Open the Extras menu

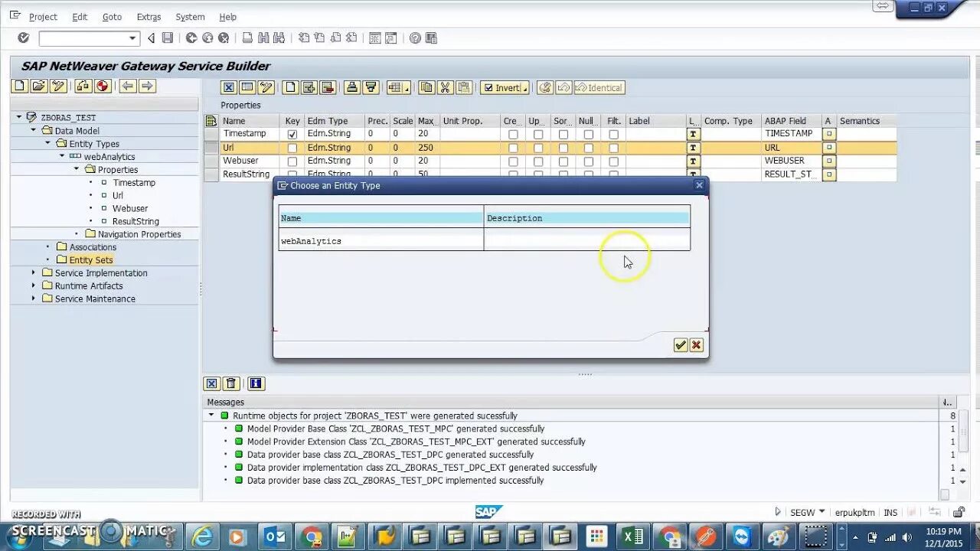tap(149, 17)
